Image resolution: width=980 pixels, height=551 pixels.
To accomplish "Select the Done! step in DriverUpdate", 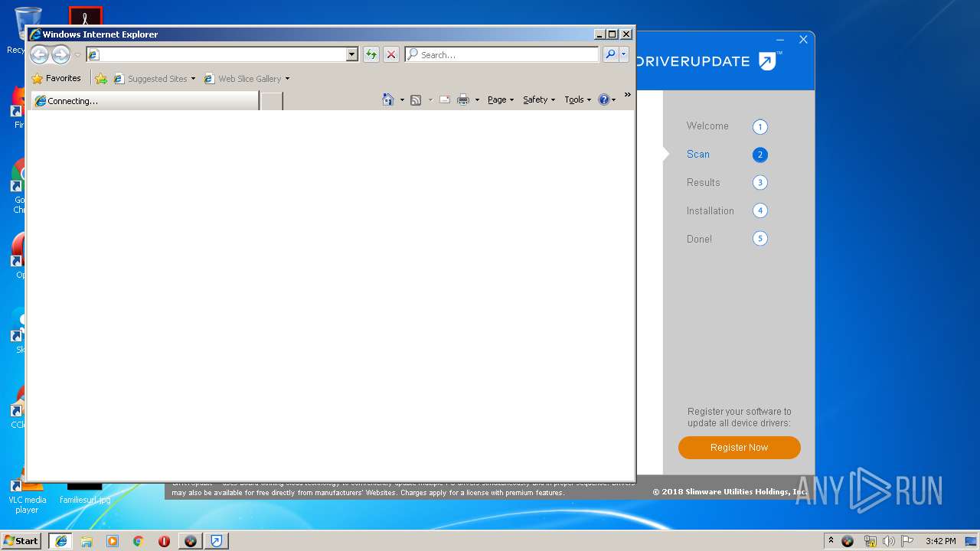I will (699, 239).
